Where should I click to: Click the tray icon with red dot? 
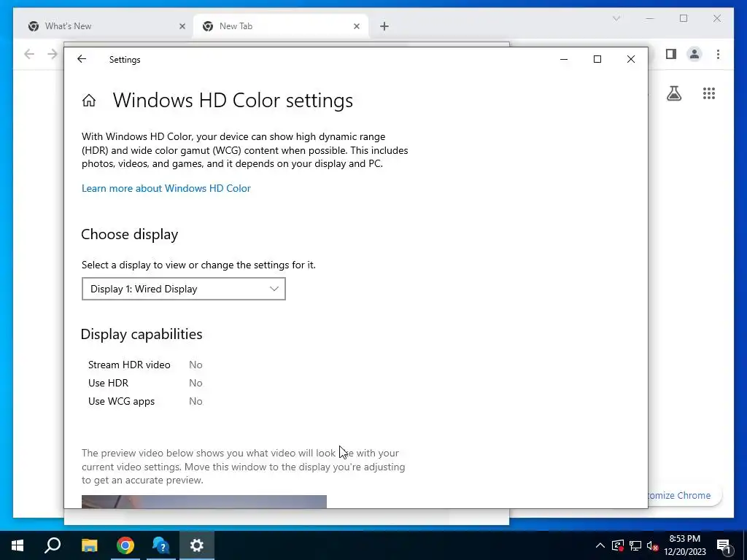(x=618, y=545)
